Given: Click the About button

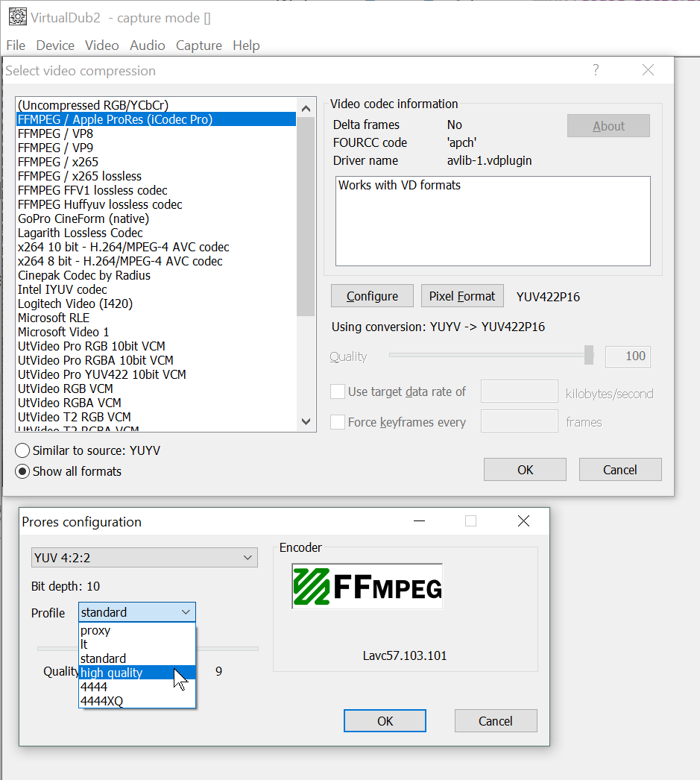Looking at the screenshot, I should [x=608, y=126].
